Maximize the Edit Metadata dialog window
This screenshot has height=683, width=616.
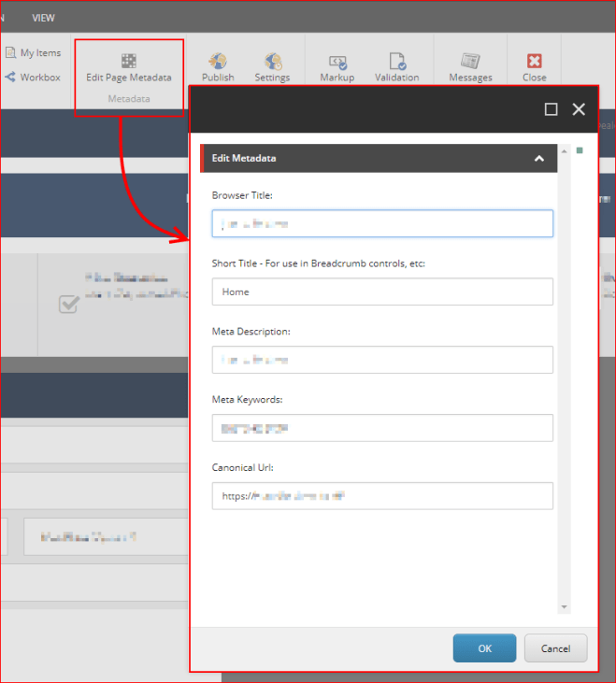click(x=551, y=109)
